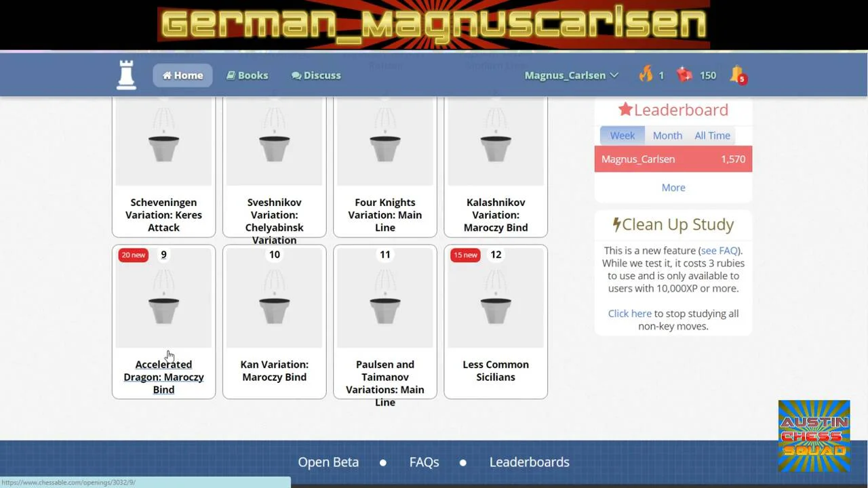Screen dimensions: 868x488
Task: Click the Magnus_Carlsen leaderboard row
Action: click(x=673, y=159)
